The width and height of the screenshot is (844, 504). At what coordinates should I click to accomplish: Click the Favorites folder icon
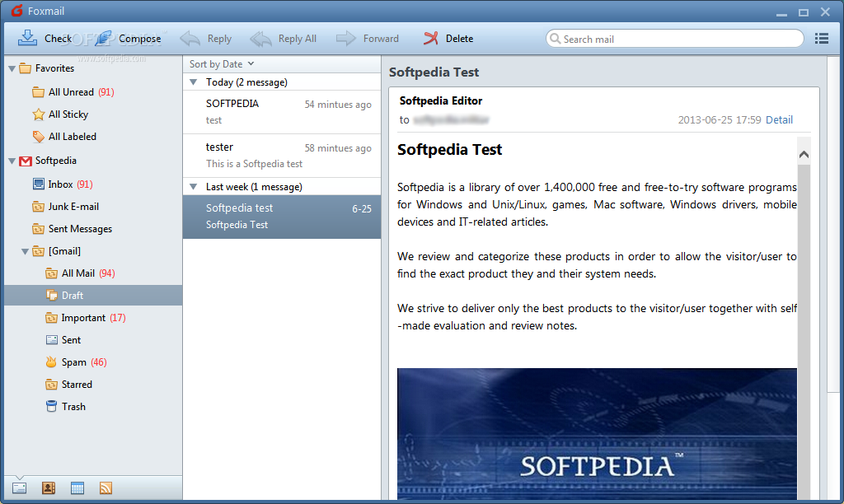[x=26, y=68]
